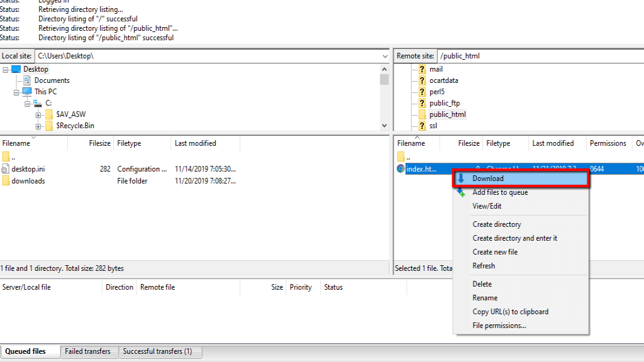Sort remote files by Permissions column

(608, 143)
